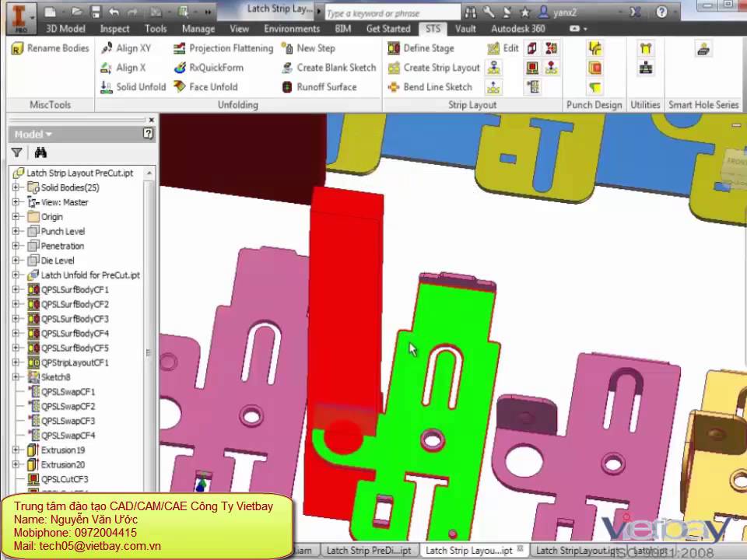
Task: Switch to the Inspect tab
Action: pyautogui.click(x=115, y=29)
